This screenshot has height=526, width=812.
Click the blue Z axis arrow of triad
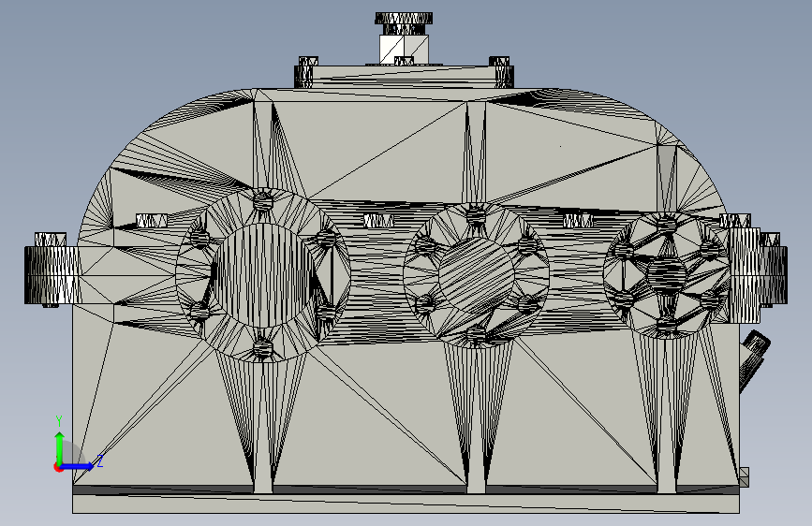pos(79,466)
